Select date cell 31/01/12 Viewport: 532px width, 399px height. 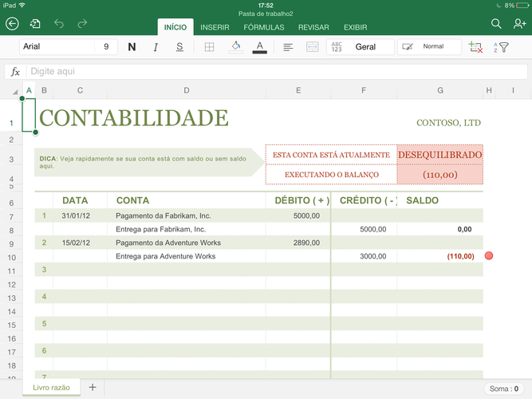(x=80, y=215)
